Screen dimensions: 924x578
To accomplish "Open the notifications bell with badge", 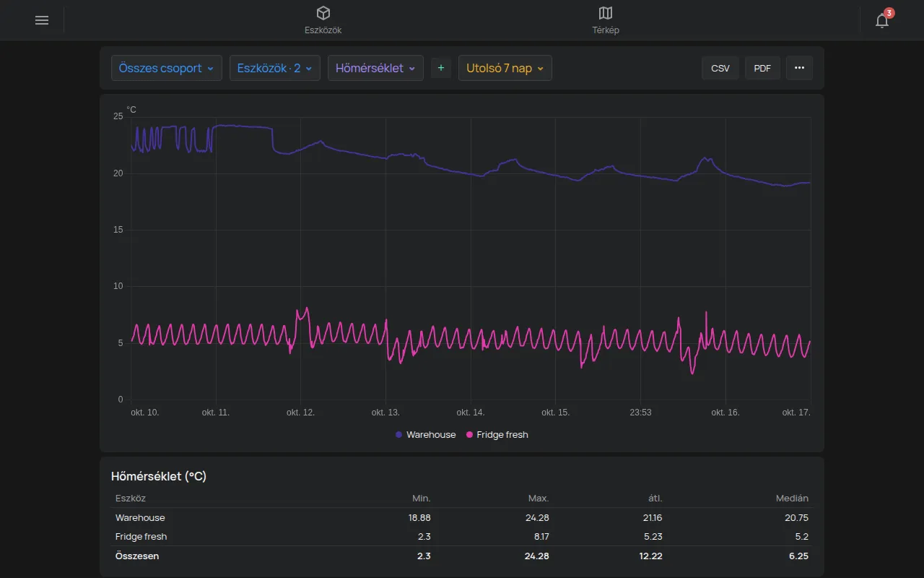I will 882,20.
